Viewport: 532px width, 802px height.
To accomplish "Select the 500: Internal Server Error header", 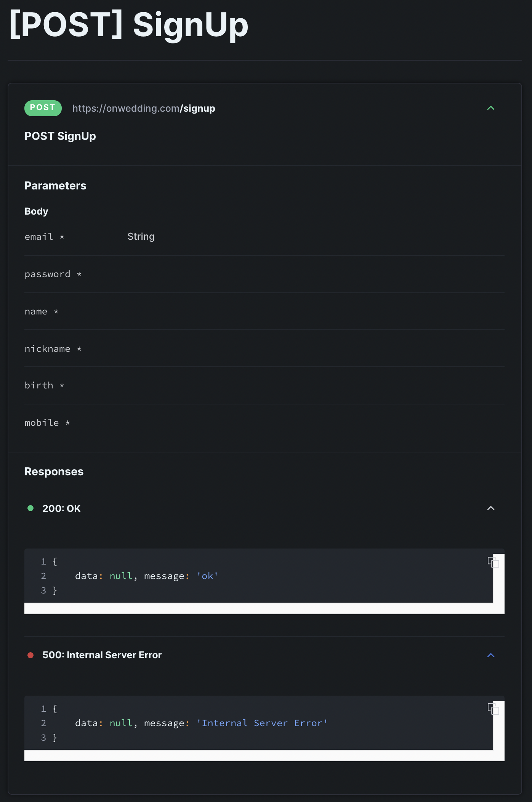I will (102, 655).
